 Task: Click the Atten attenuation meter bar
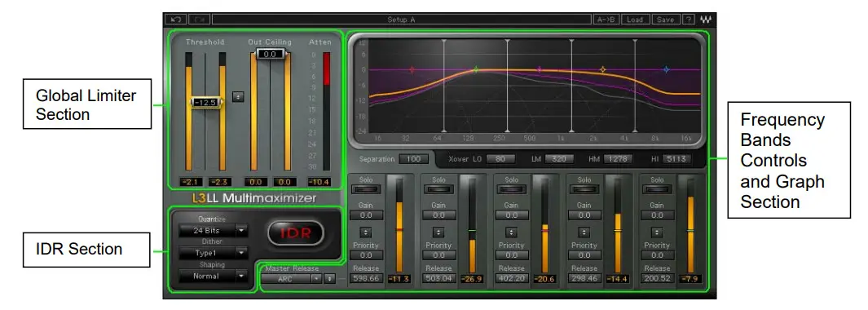(x=327, y=111)
